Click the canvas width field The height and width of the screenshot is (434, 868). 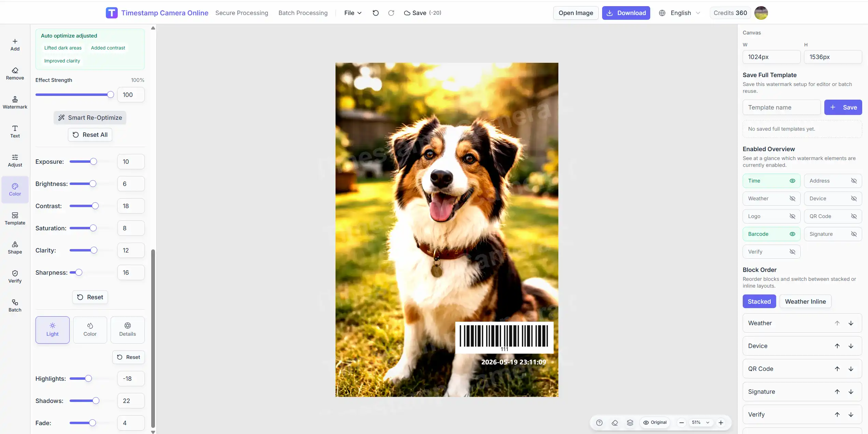tap(771, 57)
